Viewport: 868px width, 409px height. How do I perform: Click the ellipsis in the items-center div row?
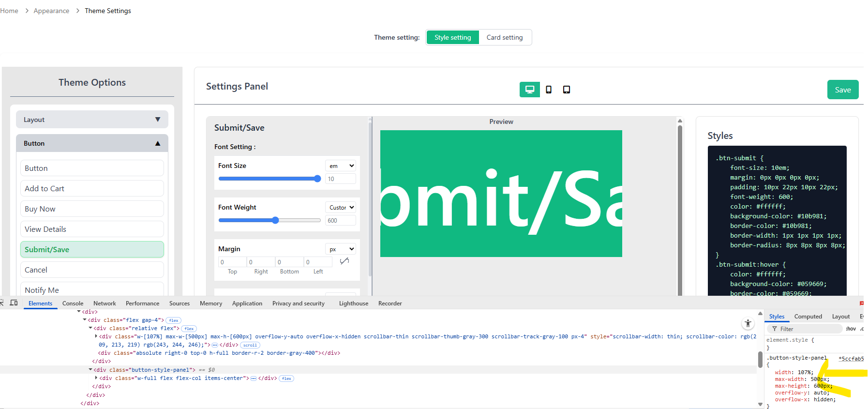tap(253, 379)
